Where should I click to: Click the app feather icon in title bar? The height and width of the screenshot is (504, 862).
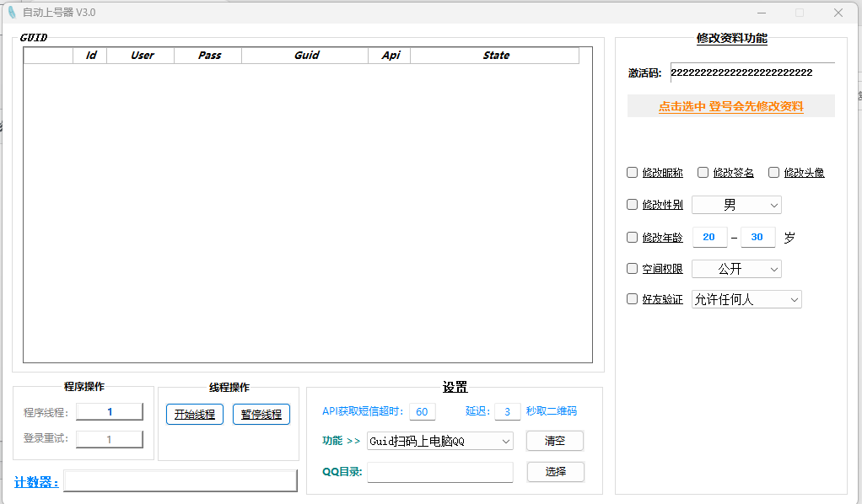[x=12, y=13]
